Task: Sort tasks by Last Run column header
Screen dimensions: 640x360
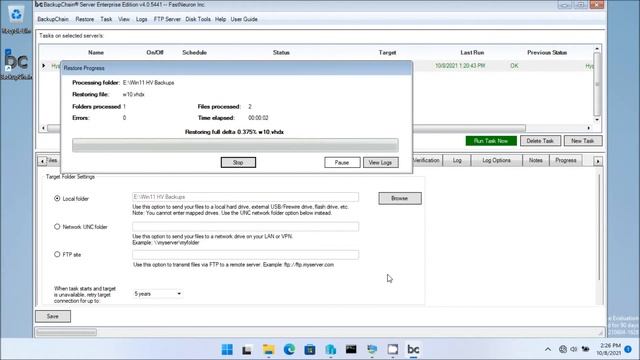Action: click(472, 53)
